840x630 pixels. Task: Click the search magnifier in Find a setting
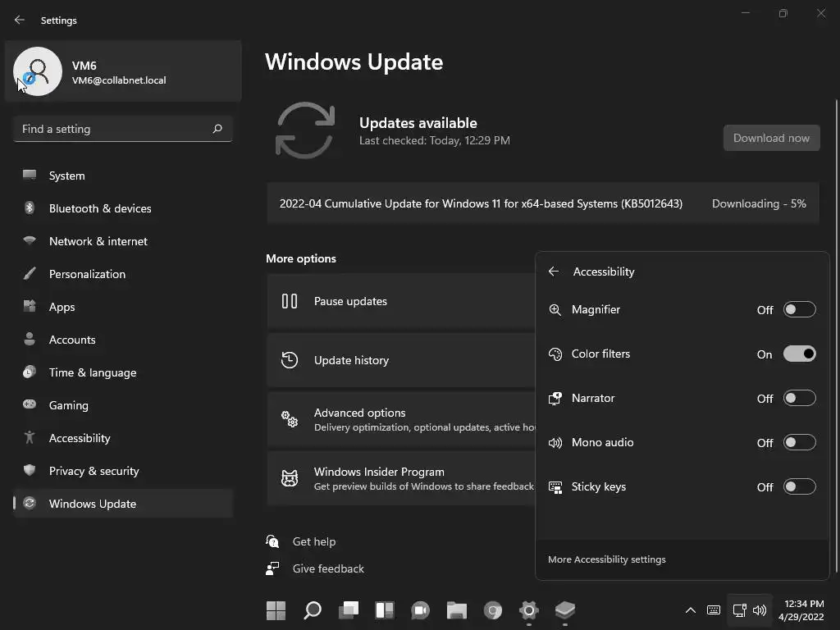pyautogui.click(x=217, y=129)
